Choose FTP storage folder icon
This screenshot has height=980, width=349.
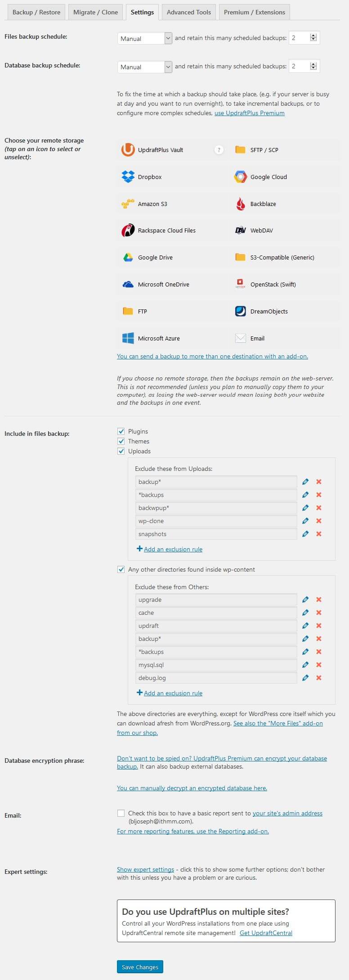[128, 311]
